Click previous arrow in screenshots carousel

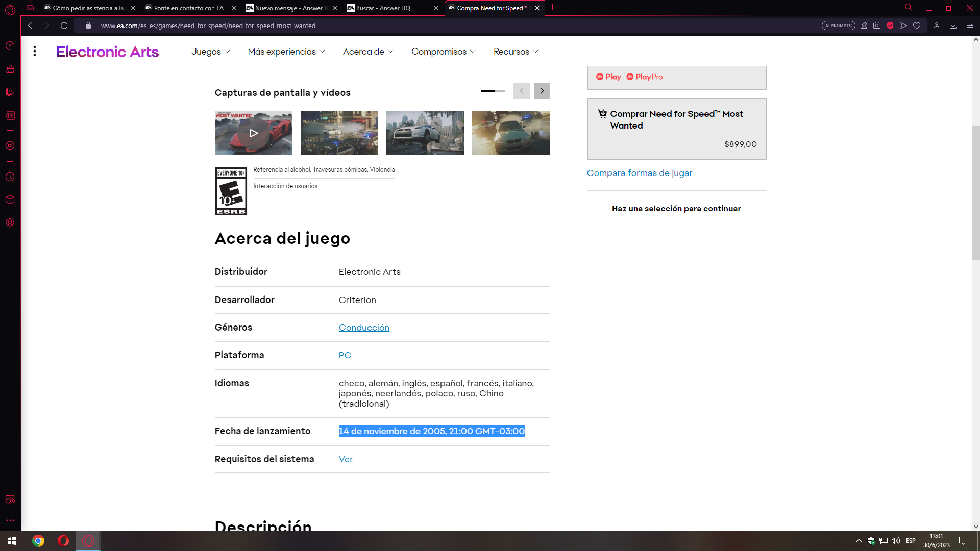click(522, 91)
